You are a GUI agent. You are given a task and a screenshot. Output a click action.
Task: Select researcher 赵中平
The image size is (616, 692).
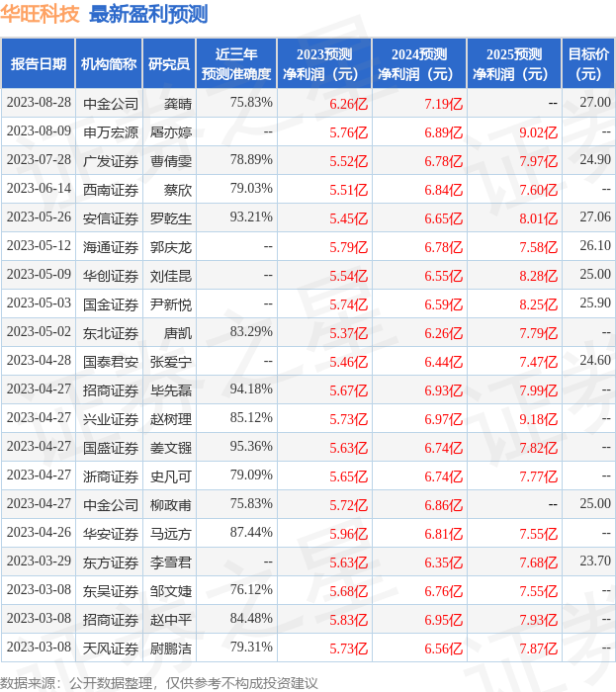coord(171,620)
